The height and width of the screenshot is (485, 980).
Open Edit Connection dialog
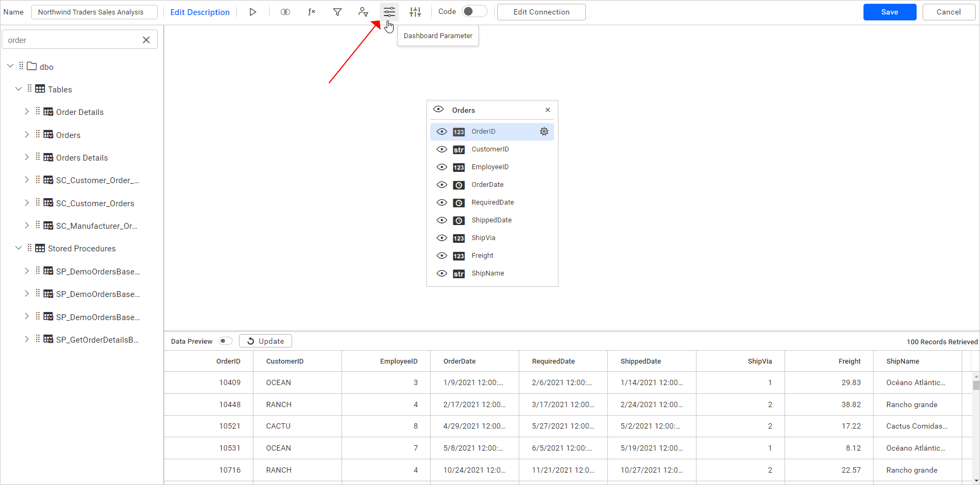541,12
